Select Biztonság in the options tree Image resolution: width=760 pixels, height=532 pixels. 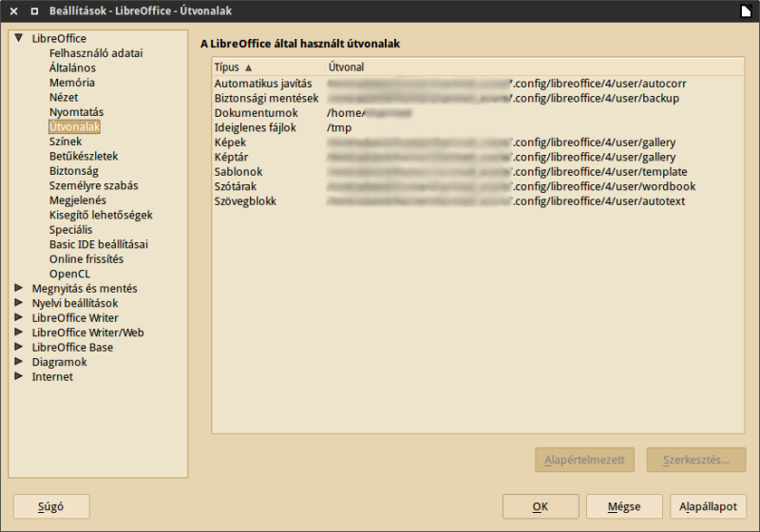(74, 171)
